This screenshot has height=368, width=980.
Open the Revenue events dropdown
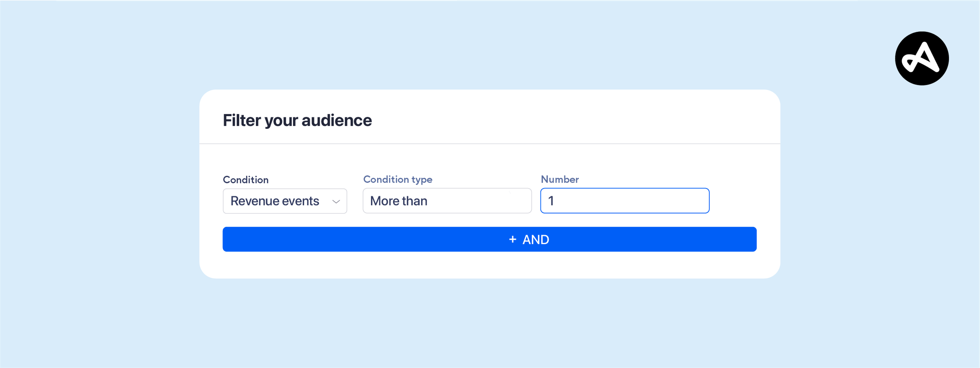[x=284, y=201]
